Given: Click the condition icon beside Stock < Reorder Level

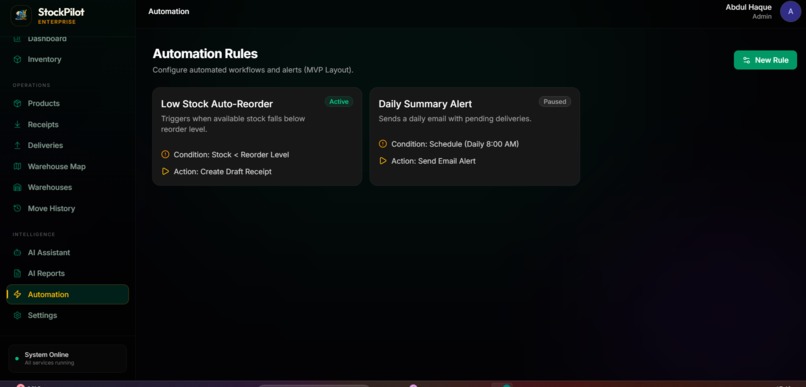Looking at the screenshot, I should click(x=165, y=154).
